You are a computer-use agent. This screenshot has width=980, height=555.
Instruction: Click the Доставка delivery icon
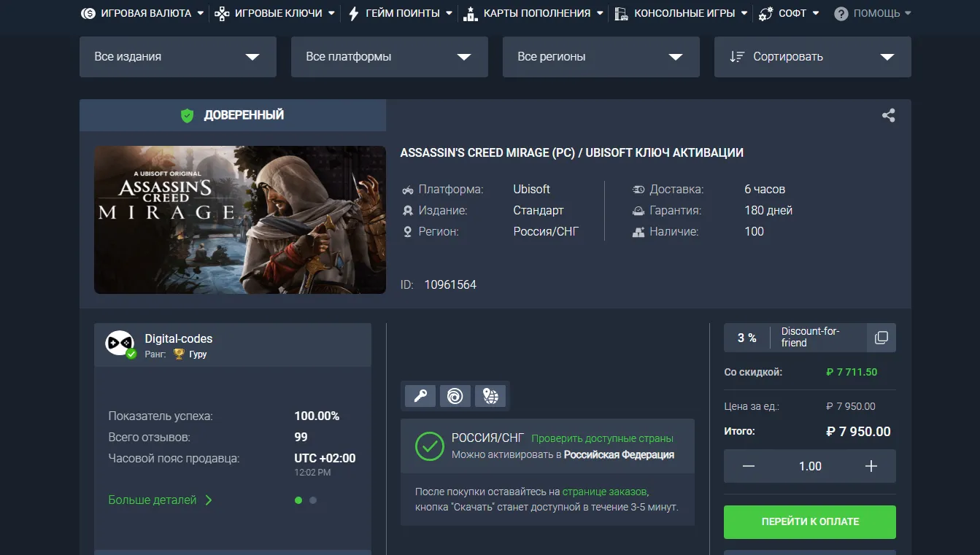638,190
